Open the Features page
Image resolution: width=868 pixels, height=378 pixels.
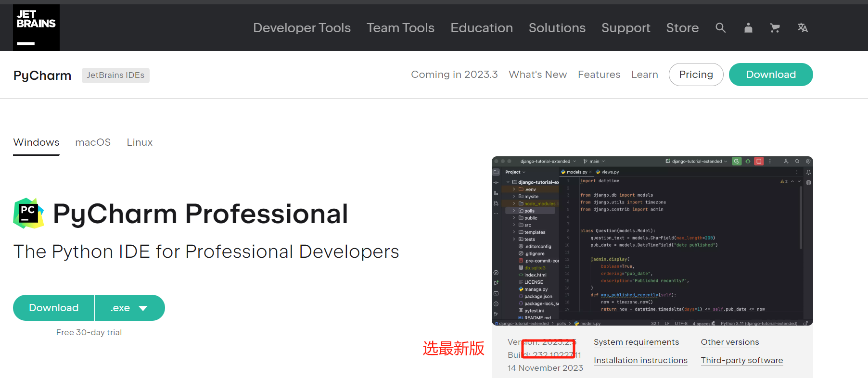(x=599, y=75)
